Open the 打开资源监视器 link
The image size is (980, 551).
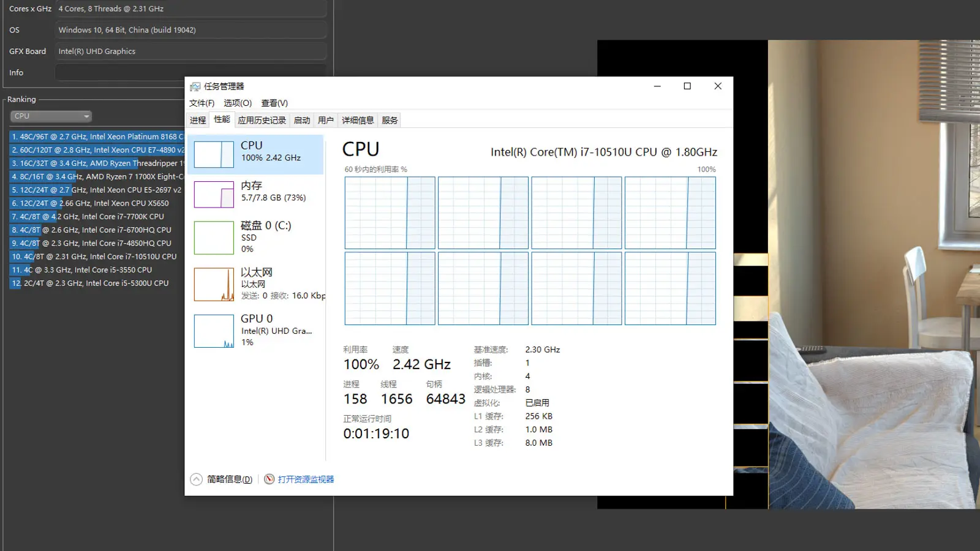306,479
